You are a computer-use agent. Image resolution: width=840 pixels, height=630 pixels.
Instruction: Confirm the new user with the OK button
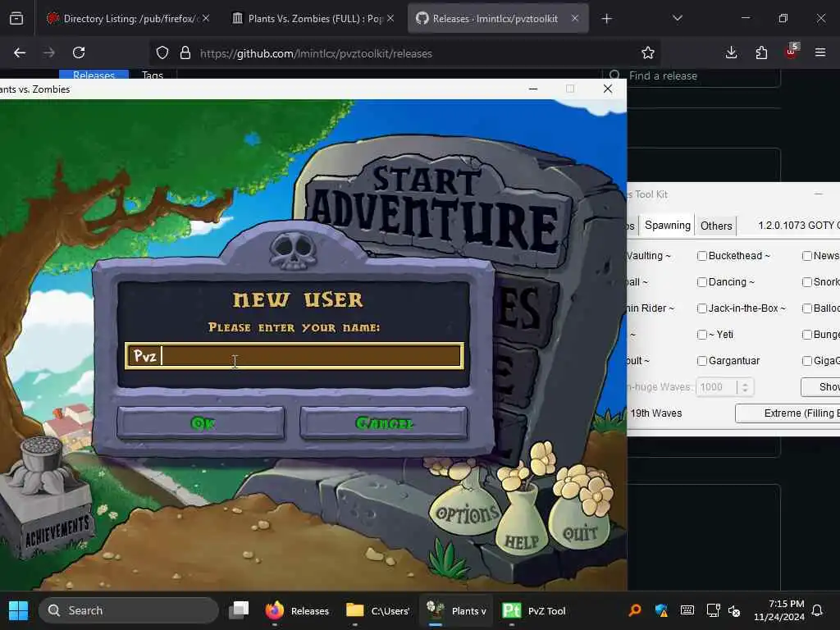click(201, 423)
